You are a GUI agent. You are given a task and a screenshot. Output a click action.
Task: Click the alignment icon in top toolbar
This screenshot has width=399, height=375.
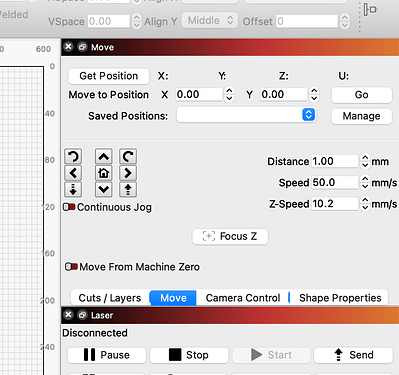tap(370, 9)
